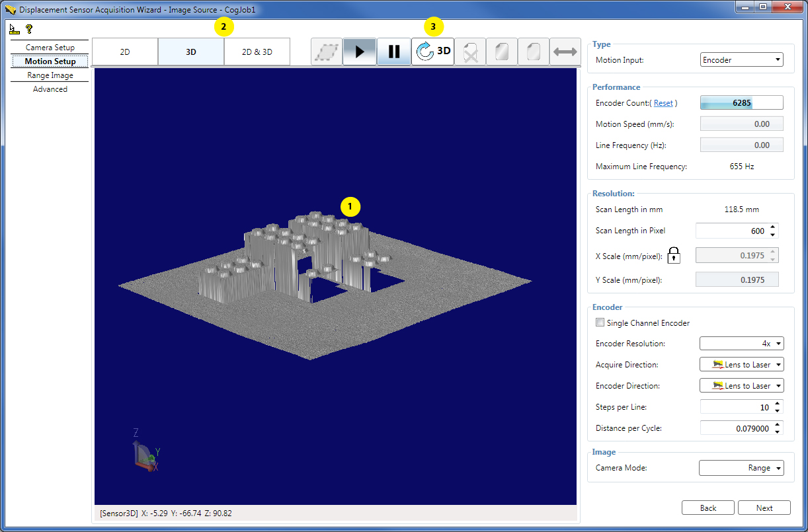808x532 pixels.
Task: Select the 2D & 3D tab
Action: click(x=257, y=50)
